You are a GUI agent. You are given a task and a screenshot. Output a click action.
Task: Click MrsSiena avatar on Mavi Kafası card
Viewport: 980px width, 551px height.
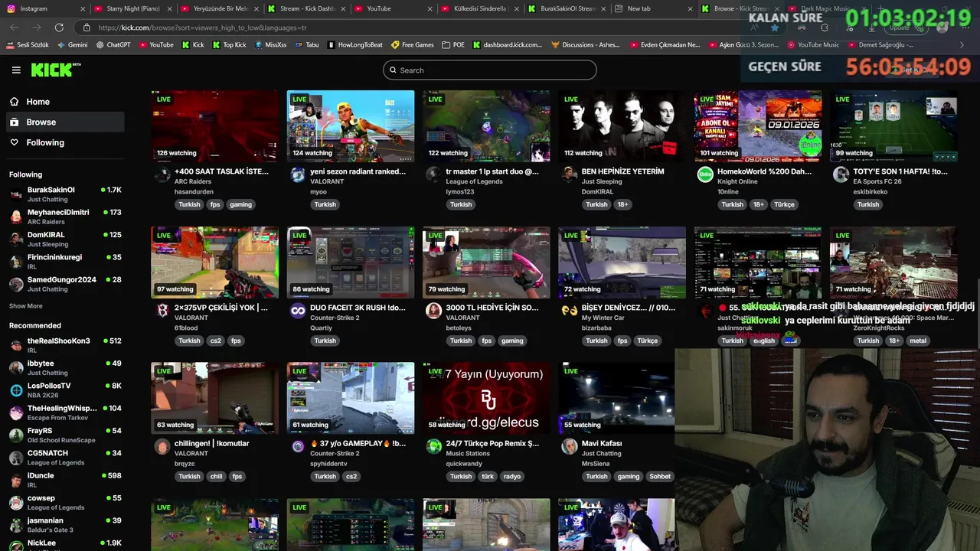pyautogui.click(x=569, y=446)
